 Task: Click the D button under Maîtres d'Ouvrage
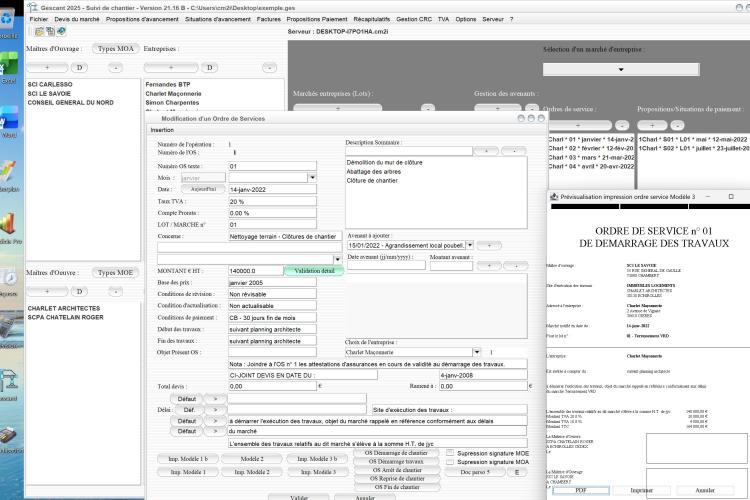[79, 67]
